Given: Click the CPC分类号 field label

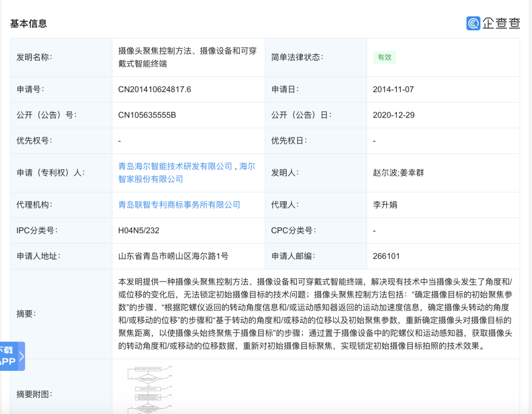Looking at the screenshot, I should tap(293, 230).
